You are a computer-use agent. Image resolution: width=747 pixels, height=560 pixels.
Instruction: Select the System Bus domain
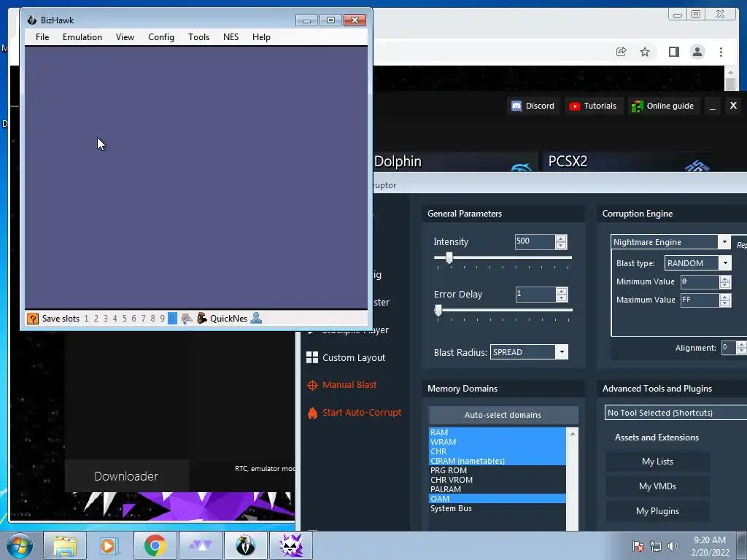pyautogui.click(x=498, y=508)
